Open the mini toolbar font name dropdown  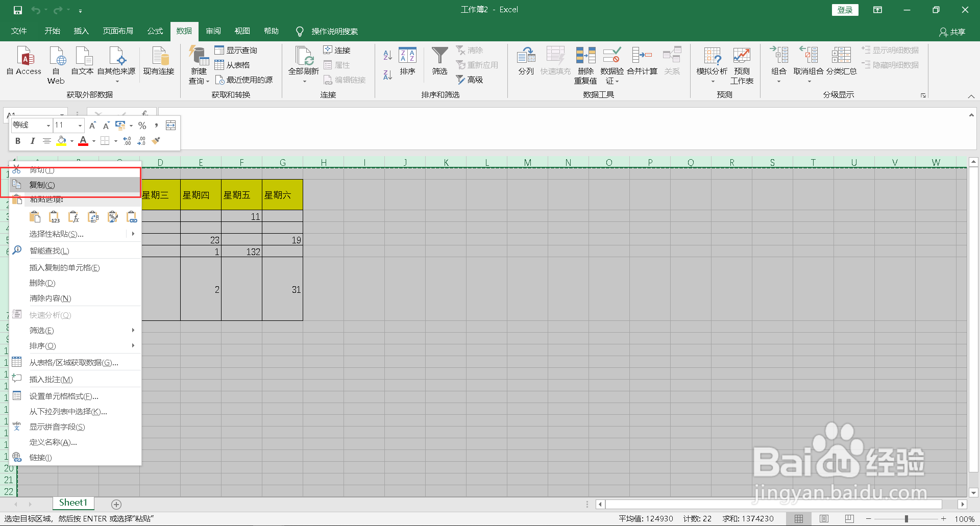click(x=48, y=126)
